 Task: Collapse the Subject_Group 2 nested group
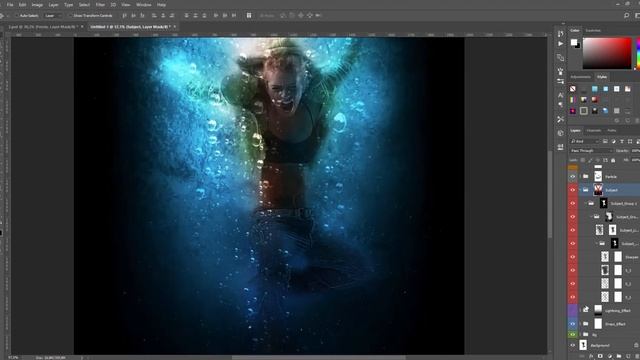coord(586,203)
